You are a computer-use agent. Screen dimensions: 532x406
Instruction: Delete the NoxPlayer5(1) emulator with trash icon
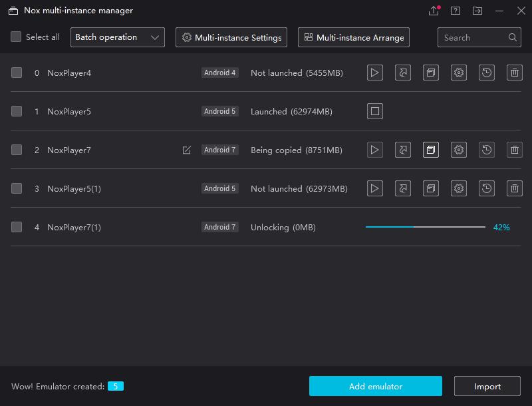[x=515, y=188]
